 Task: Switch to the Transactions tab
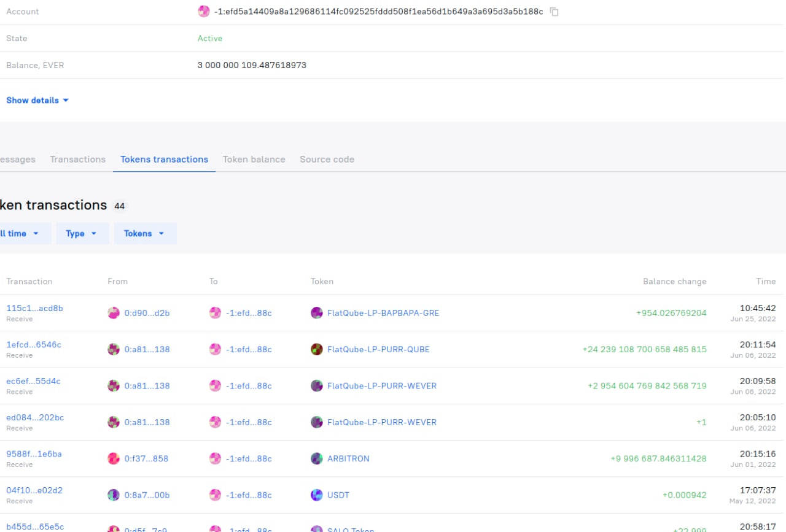(x=77, y=159)
